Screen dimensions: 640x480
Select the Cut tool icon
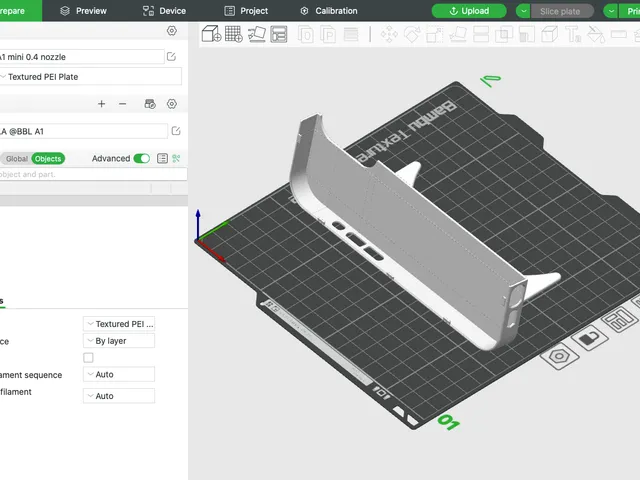coord(481,34)
